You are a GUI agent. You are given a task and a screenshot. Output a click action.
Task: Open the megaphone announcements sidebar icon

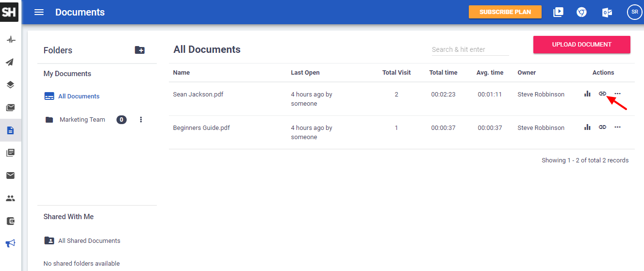(10, 243)
